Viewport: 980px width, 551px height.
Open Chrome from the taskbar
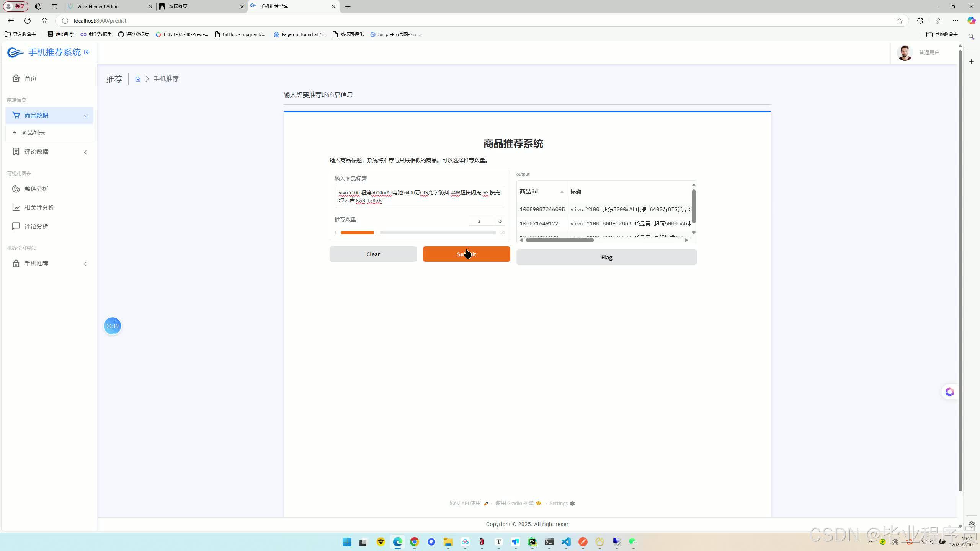click(x=414, y=542)
